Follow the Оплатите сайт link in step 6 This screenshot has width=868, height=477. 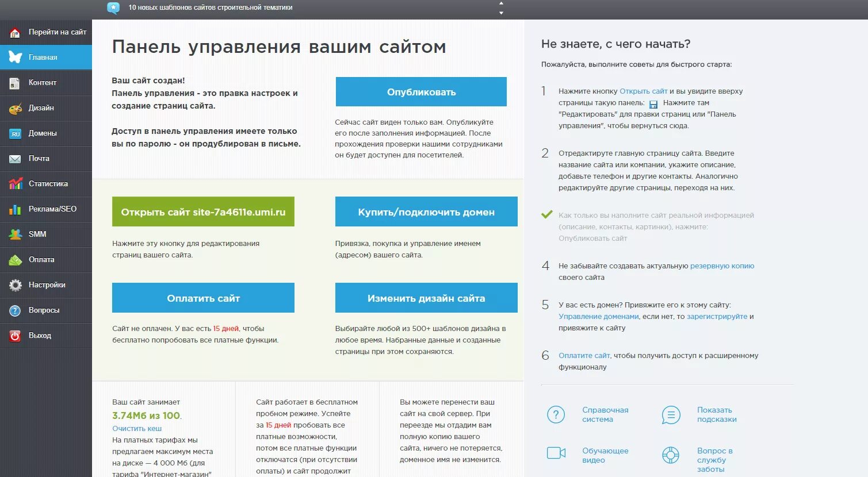[x=584, y=356]
